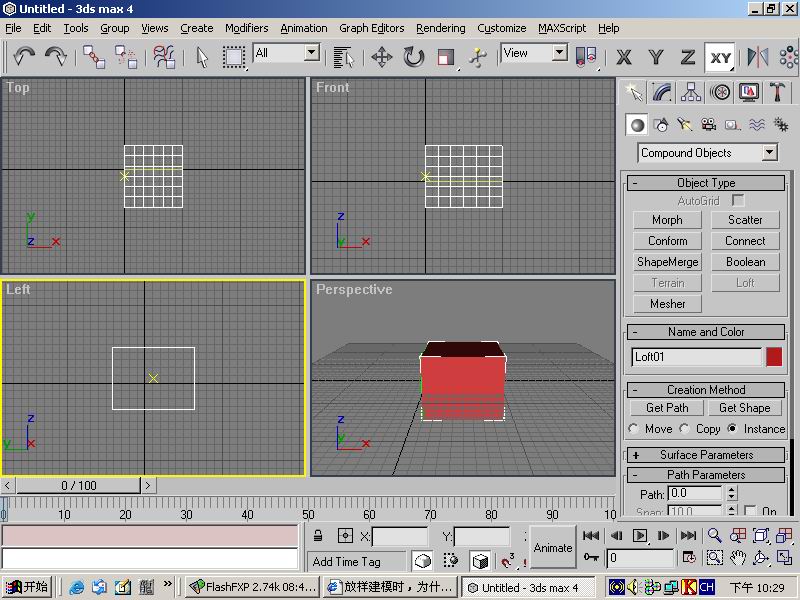Select the Instance radio button
The width and height of the screenshot is (800, 600).
click(x=732, y=429)
